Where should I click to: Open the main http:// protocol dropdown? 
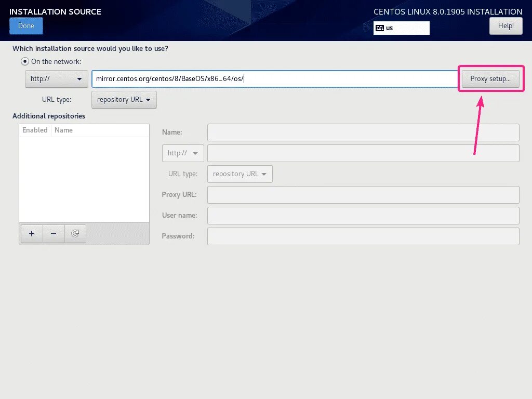point(56,79)
